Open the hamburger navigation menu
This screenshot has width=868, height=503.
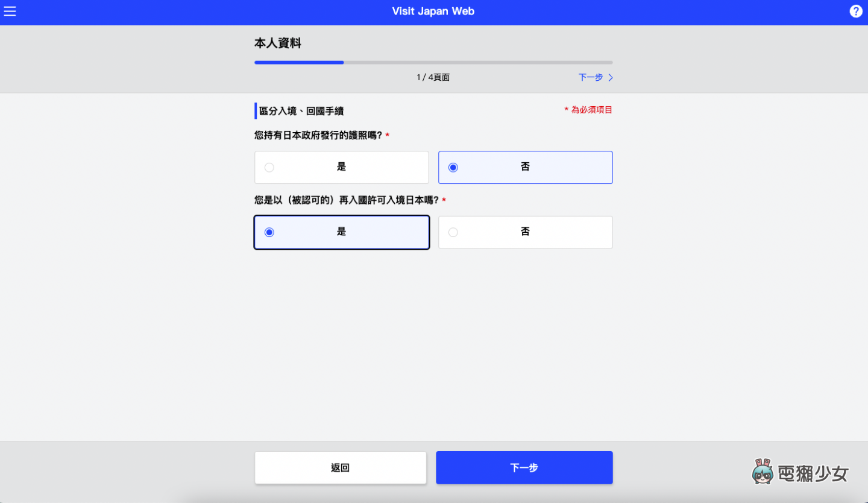point(10,11)
